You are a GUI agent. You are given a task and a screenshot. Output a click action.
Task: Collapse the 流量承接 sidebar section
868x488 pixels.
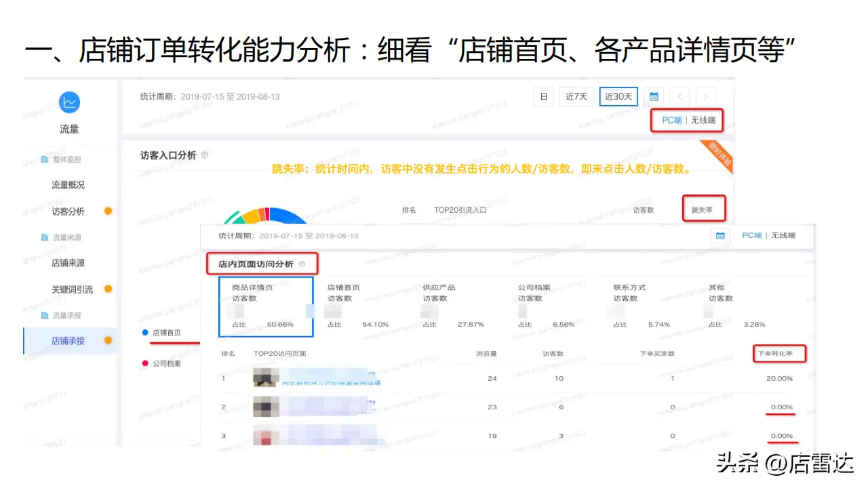tap(66, 315)
